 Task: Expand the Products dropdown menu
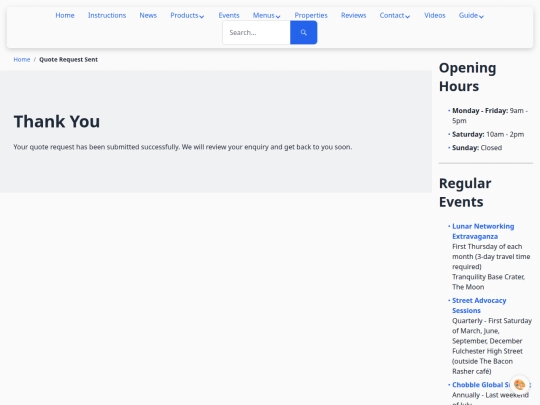[x=187, y=15]
